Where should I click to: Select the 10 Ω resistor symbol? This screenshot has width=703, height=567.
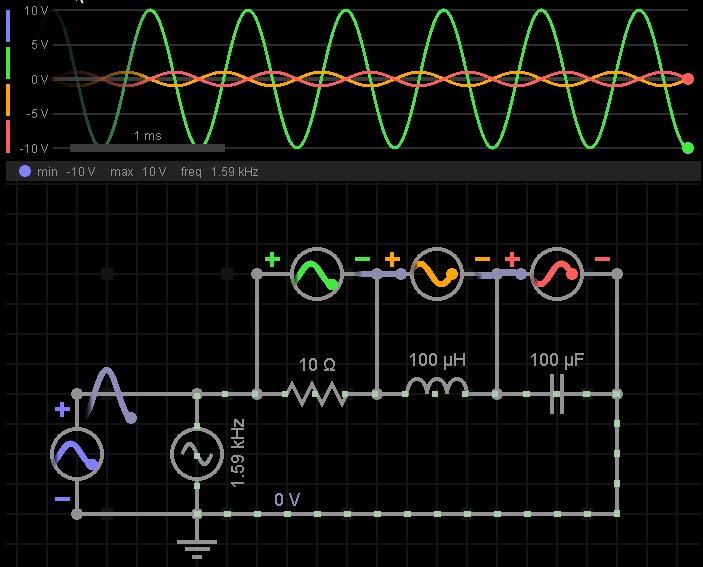[317, 394]
